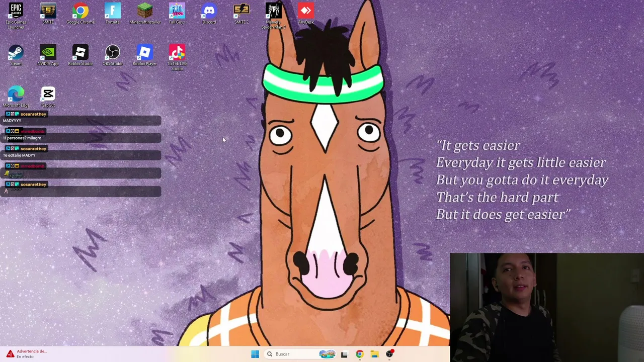
Task: Select the CapCut desktop icon
Action: click(x=48, y=97)
